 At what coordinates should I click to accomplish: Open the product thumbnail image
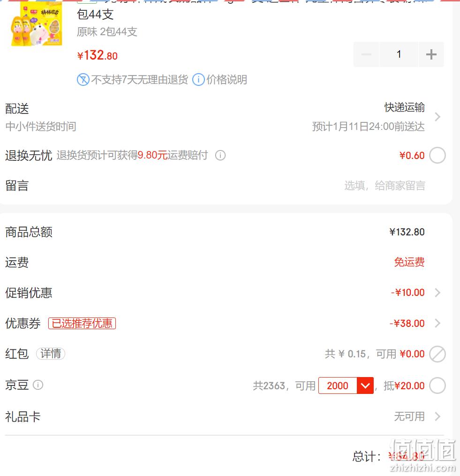tap(37, 23)
